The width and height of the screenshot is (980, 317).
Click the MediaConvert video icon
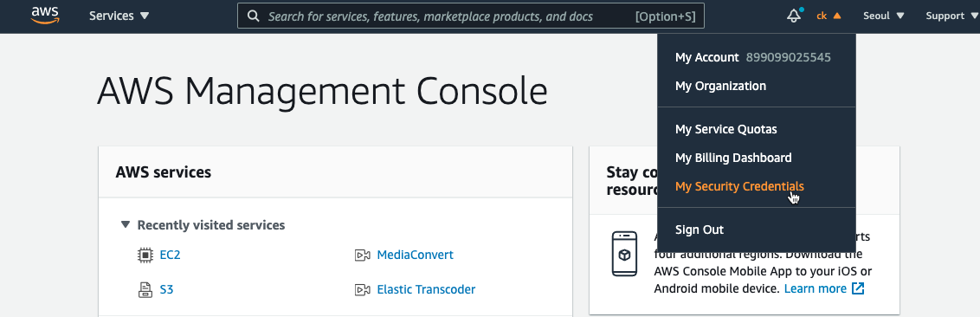click(363, 256)
